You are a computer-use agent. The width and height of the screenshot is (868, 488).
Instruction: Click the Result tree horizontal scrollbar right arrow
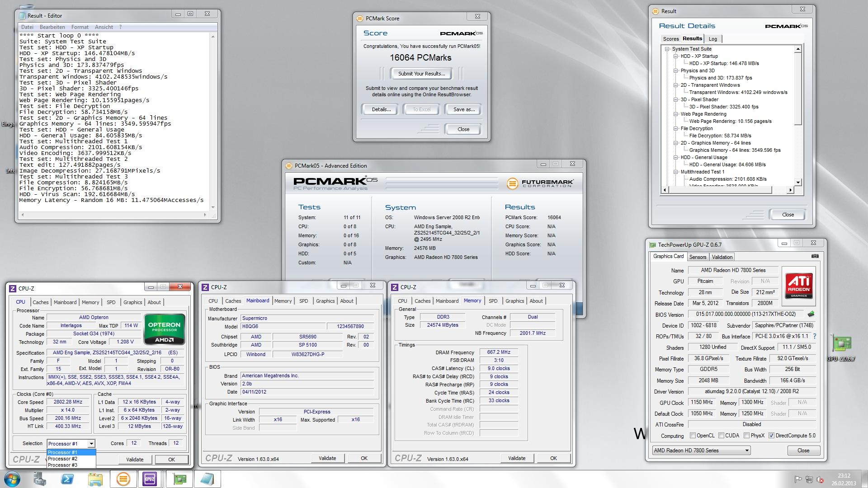point(790,190)
